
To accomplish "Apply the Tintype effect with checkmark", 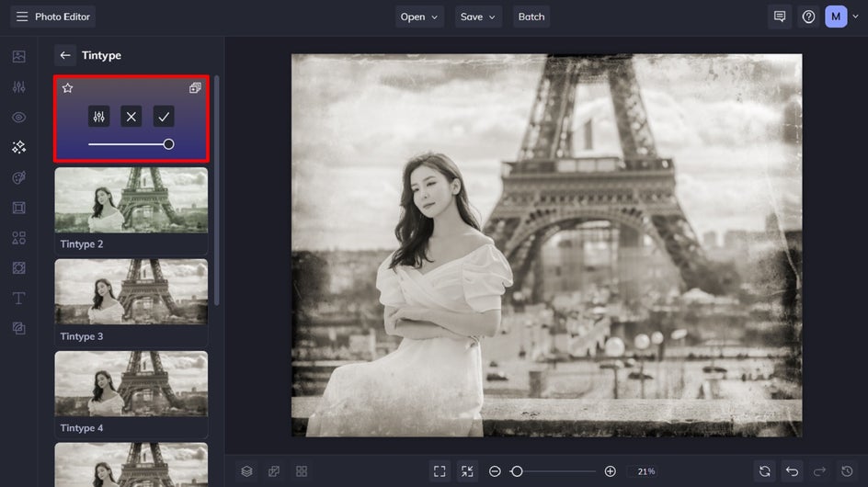I will click(x=164, y=117).
